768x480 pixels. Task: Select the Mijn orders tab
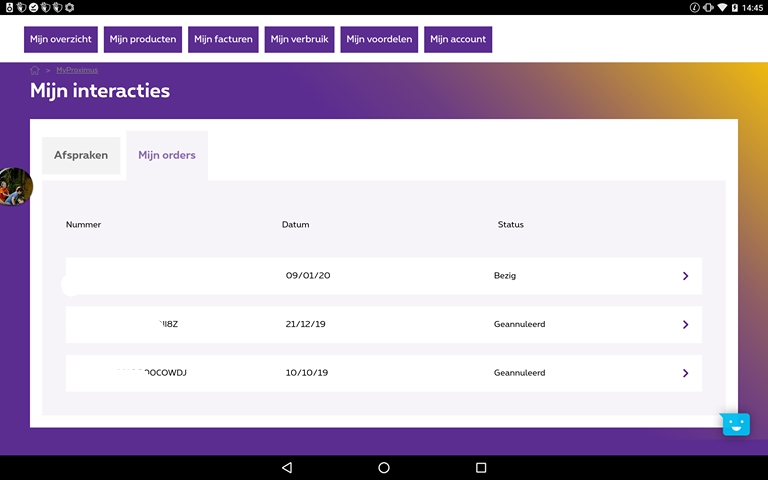click(167, 155)
